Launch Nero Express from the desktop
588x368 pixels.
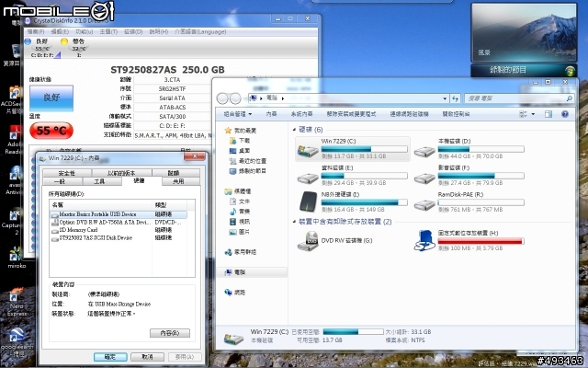(x=16, y=303)
